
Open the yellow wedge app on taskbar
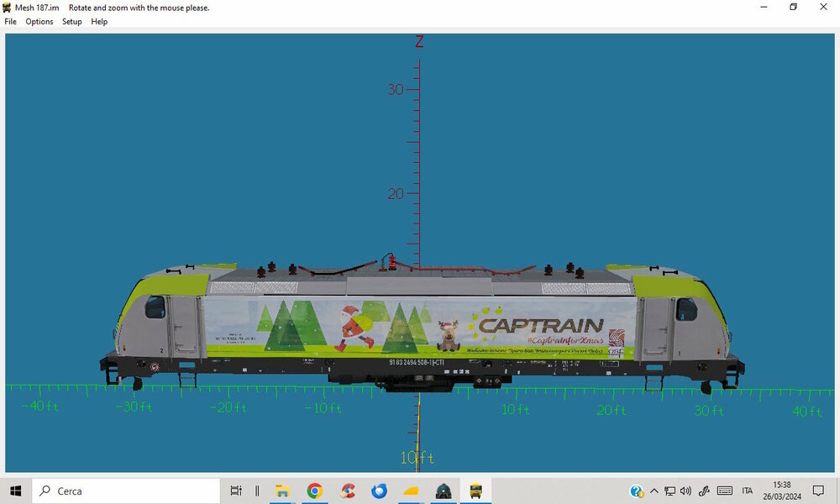412,491
